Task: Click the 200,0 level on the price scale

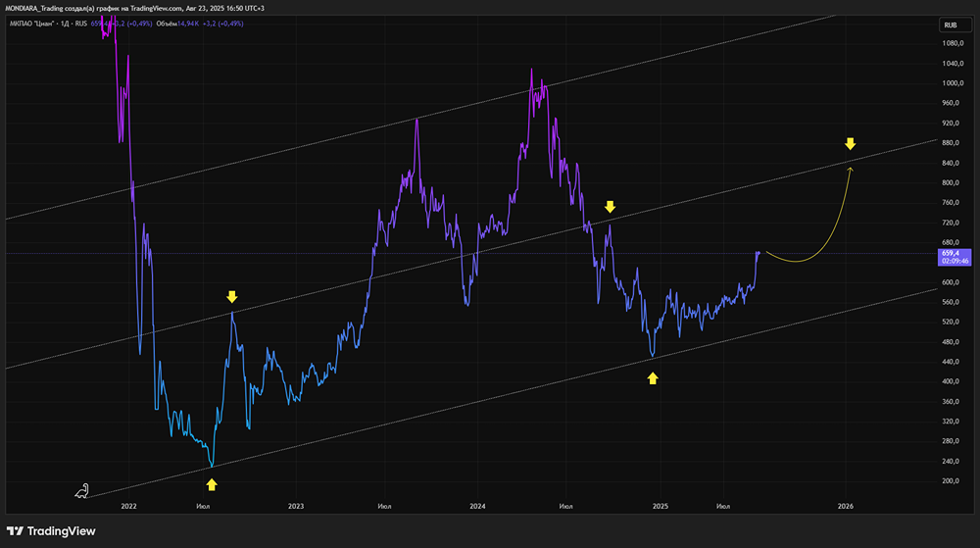Action: tap(951, 481)
